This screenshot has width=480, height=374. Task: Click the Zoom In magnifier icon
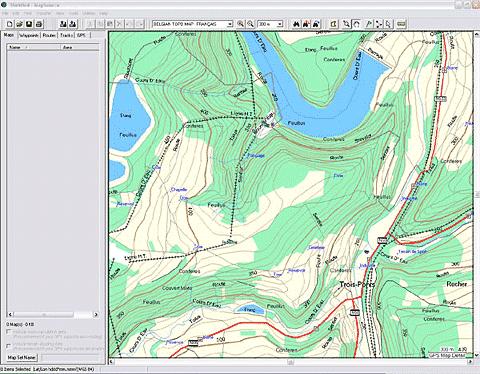pos(240,24)
